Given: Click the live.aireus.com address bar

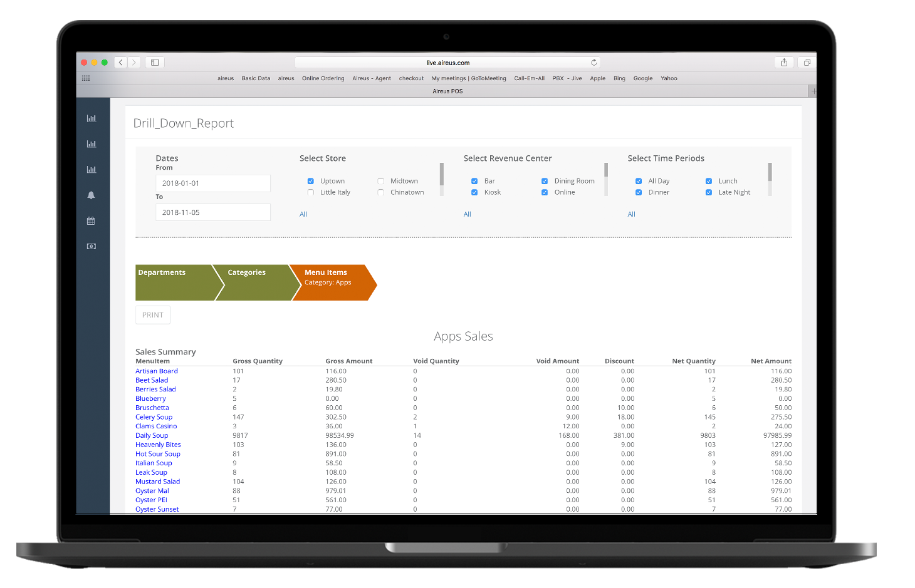Looking at the screenshot, I should [447, 63].
